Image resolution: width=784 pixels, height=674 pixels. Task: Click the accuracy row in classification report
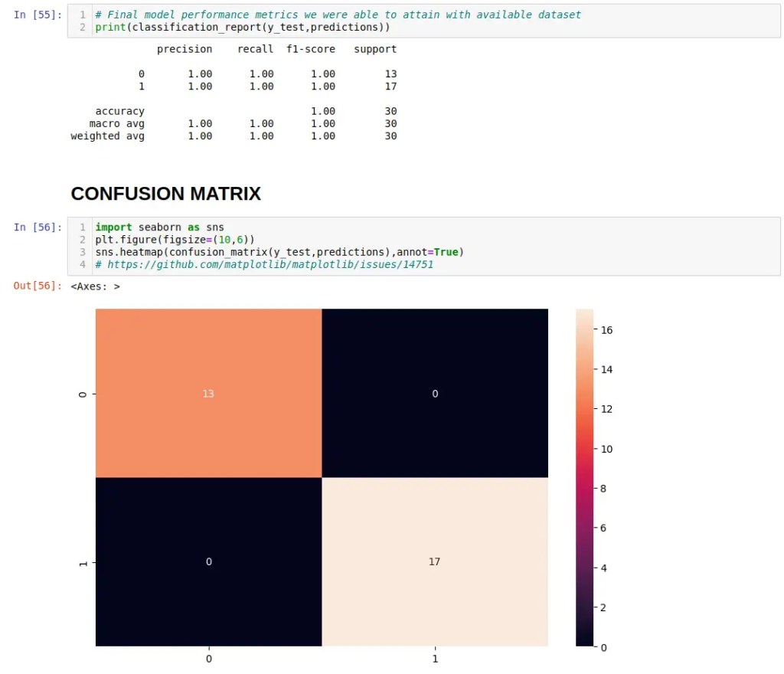pos(119,111)
